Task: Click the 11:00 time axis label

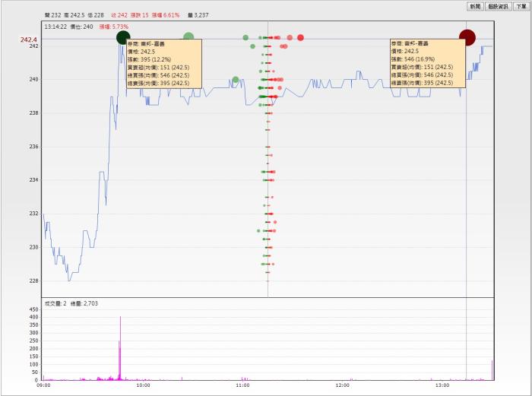Action: tap(242, 385)
